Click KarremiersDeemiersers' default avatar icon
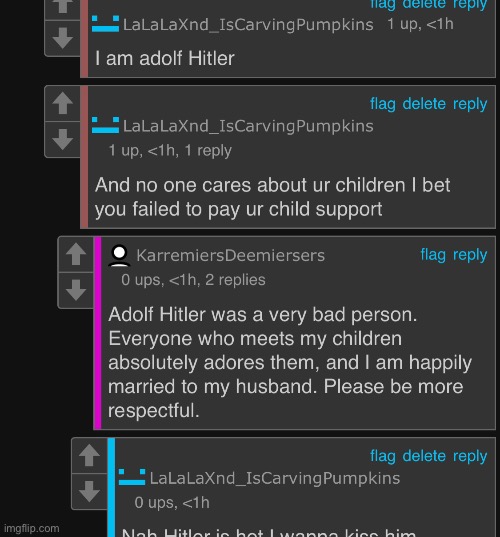Image resolution: width=500 pixels, height=537 pixels. 119,256
